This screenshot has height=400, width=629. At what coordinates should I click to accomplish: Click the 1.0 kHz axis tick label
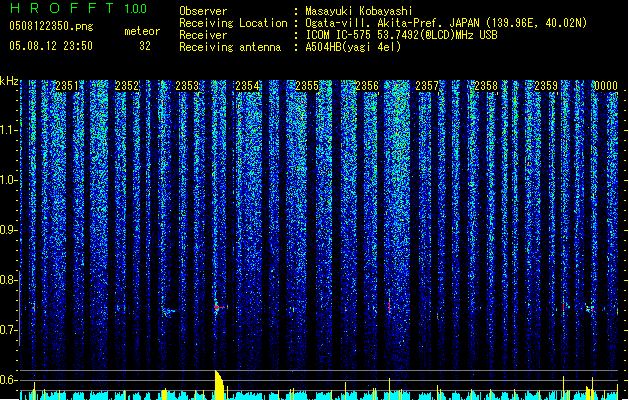tap(8, 180)
